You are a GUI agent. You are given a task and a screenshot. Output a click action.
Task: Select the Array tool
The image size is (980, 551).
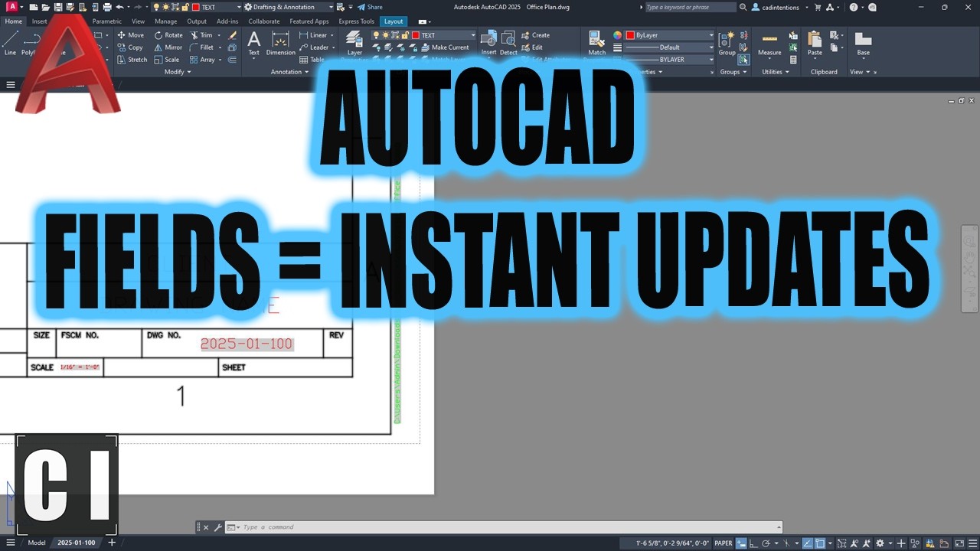tap(202, 60)
